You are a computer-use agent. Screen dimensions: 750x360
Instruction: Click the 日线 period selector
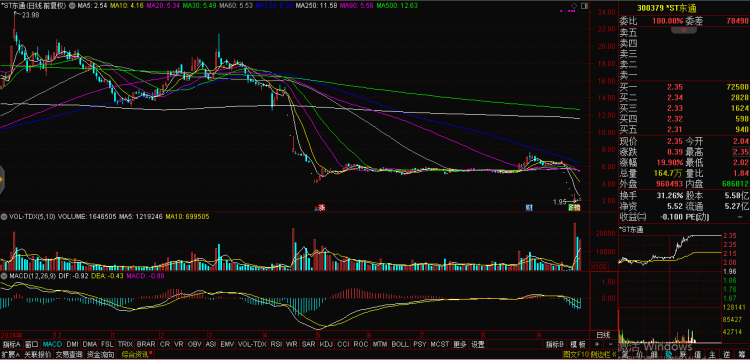(x=603, y=334)
